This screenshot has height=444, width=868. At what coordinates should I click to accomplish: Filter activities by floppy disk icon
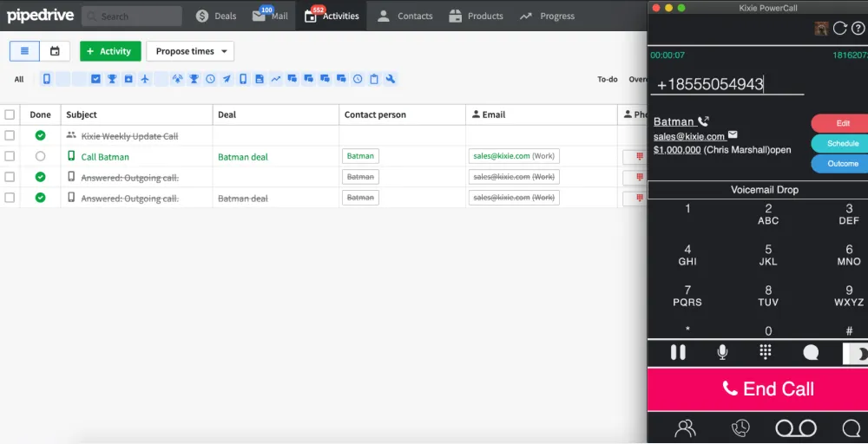tap(260, 79)
